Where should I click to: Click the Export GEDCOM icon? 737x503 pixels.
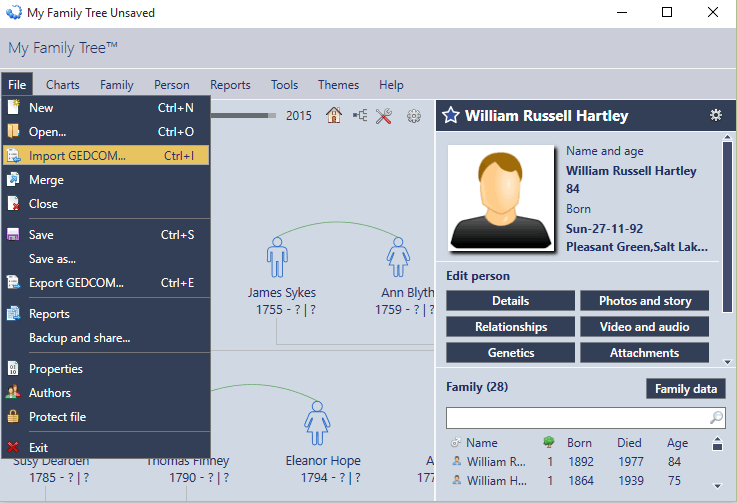(13, 282)
